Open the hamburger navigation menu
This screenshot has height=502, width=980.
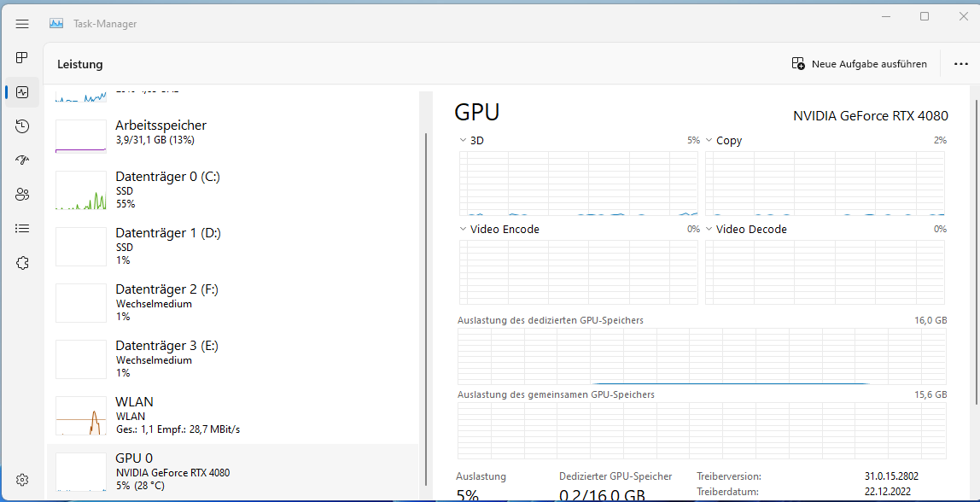pos(22,24)
